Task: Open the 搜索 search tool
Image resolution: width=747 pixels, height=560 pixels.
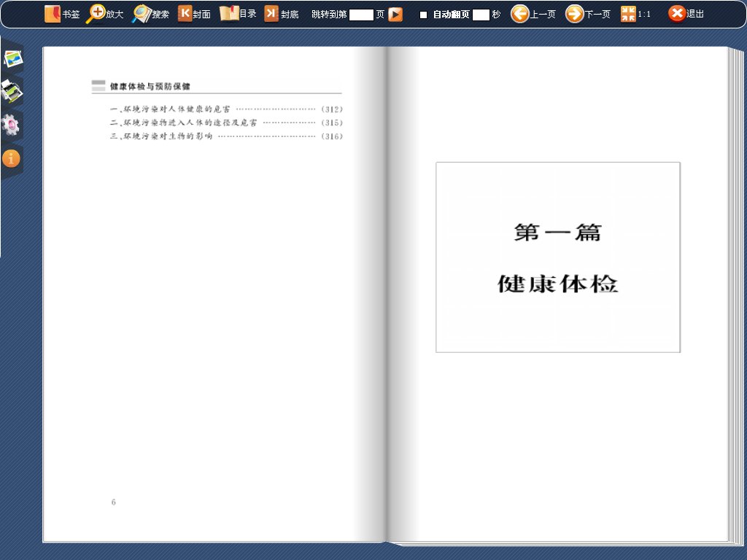Action: (x=150, y=15)
